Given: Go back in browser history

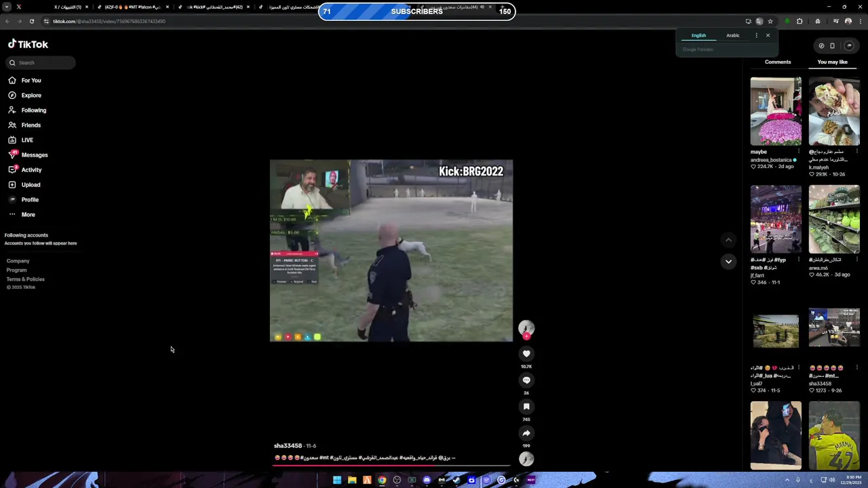Looking at the screenshot, I should [x=7, y=21].
